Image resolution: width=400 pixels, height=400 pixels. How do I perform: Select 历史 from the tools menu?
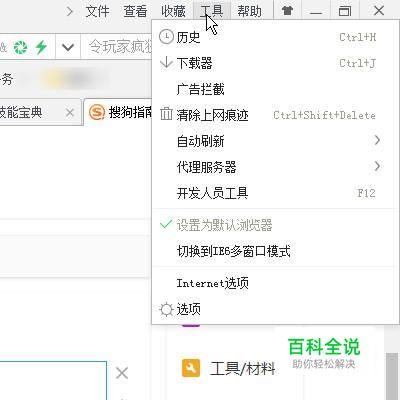pos(275,37)
